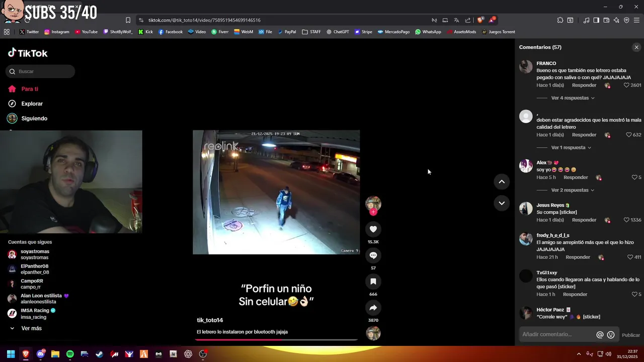Reply to Jesus Reyes's comment

[584, 220]
